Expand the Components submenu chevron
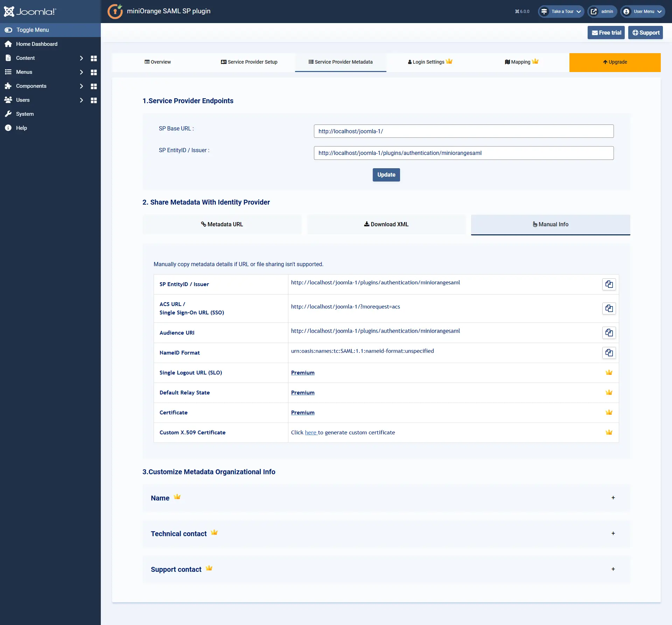The width and height of the screenshot is (672, 625). [x=82, y=86]
